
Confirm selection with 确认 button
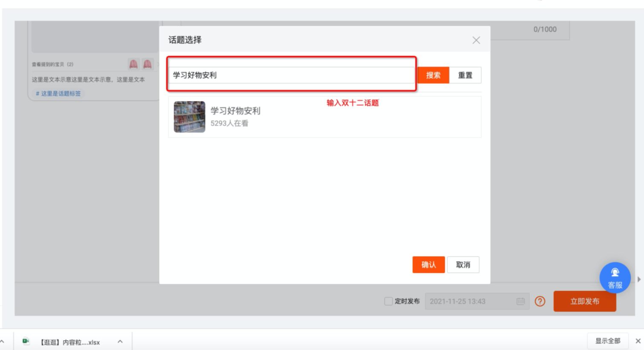429,265
